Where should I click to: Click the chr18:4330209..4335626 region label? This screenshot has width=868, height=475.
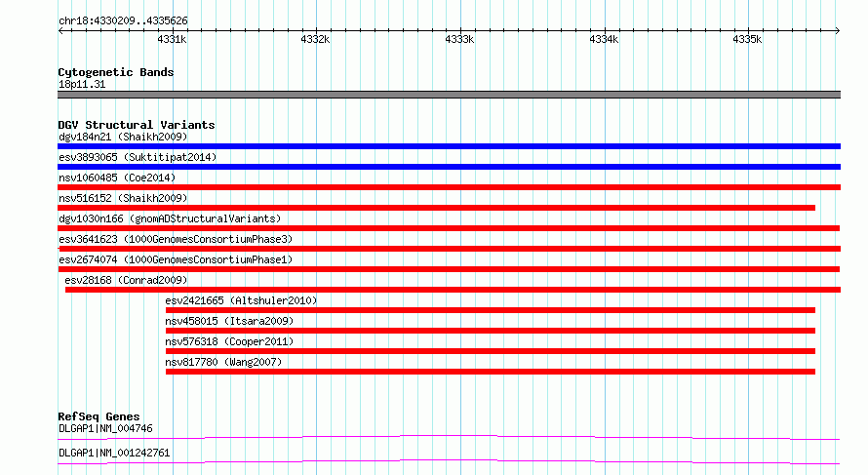123,20
